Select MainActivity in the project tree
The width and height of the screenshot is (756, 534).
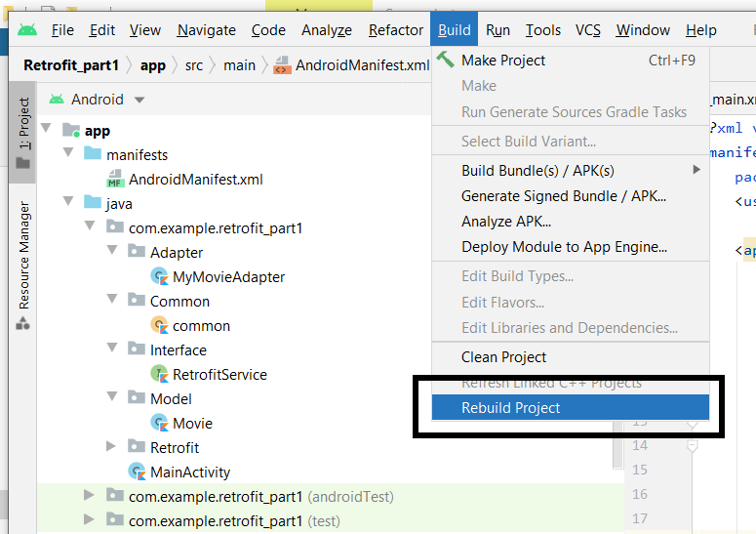coord(189,472)
